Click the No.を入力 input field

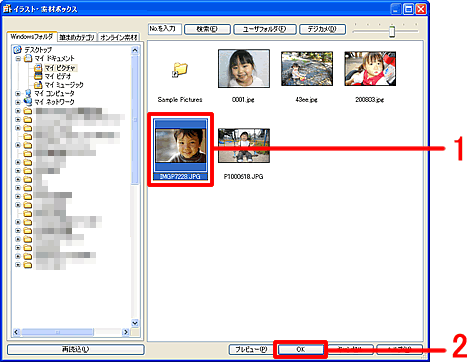pyautogui.click(x=165, y=29)
